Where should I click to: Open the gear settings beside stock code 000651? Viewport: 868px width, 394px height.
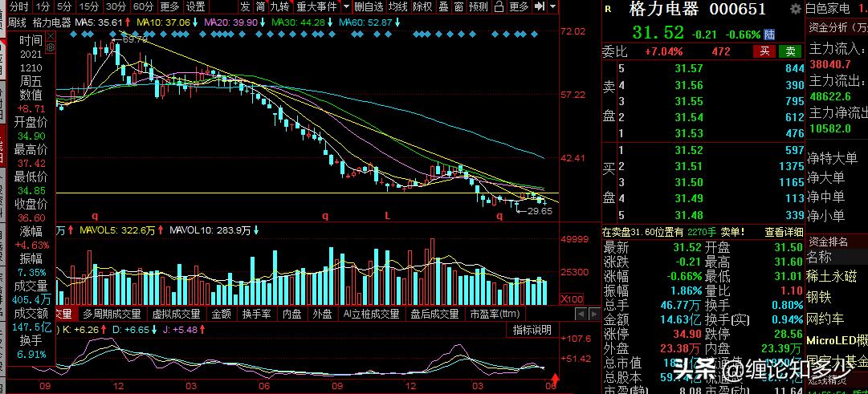point(796,10)
